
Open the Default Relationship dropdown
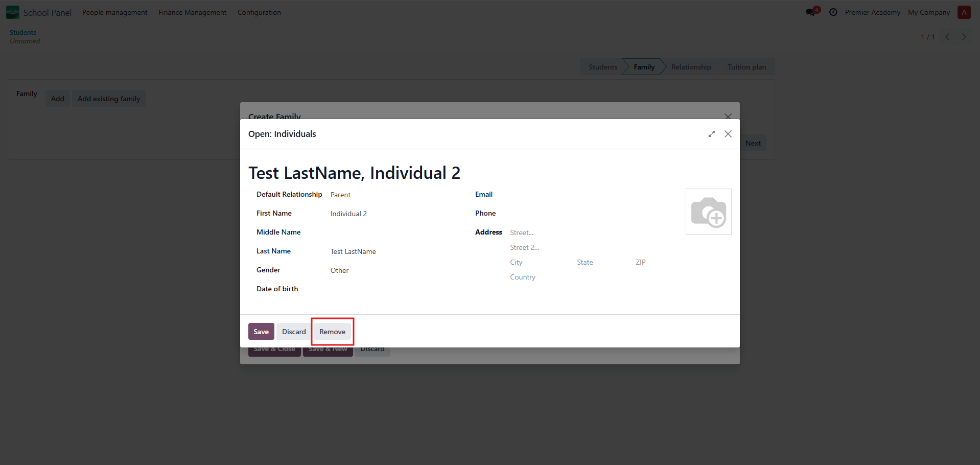point(393,195)
